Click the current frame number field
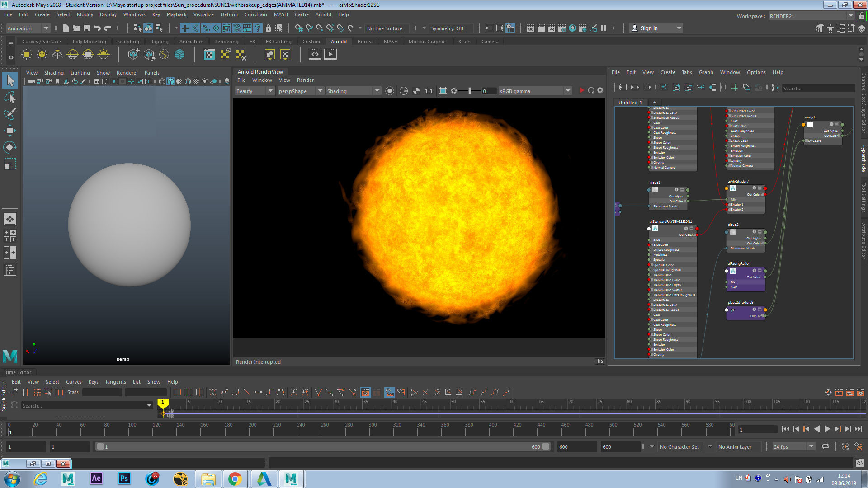 757,429
